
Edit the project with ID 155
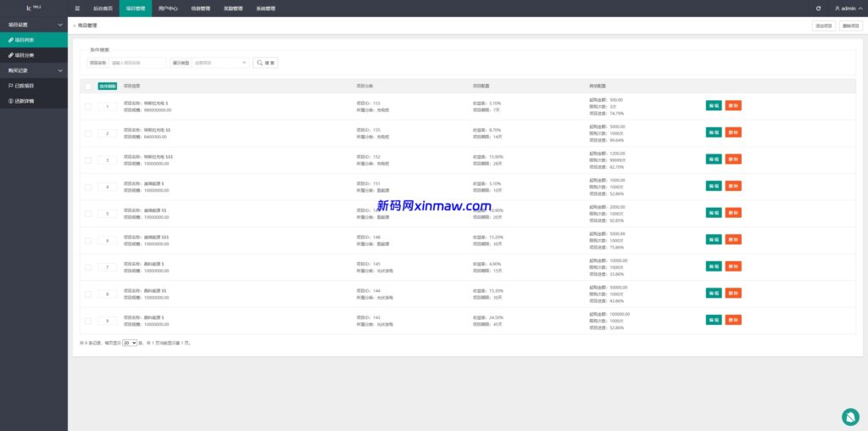click(714, 132)
